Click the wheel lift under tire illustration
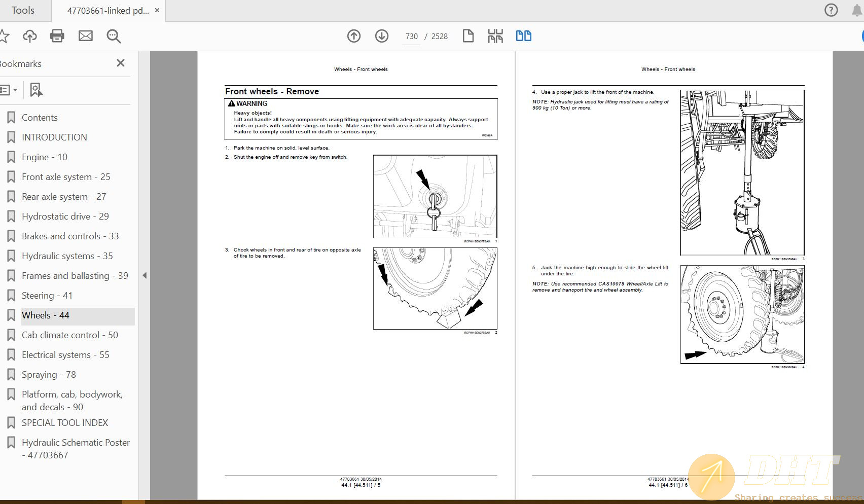 742,314
